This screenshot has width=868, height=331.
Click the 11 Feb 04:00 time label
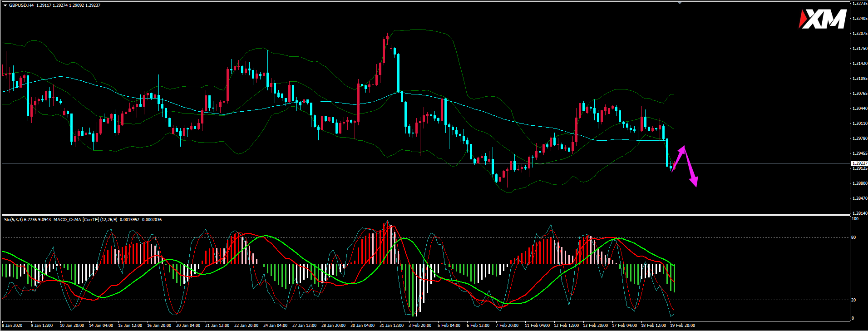pyautogui.click(x=537, y=326)
